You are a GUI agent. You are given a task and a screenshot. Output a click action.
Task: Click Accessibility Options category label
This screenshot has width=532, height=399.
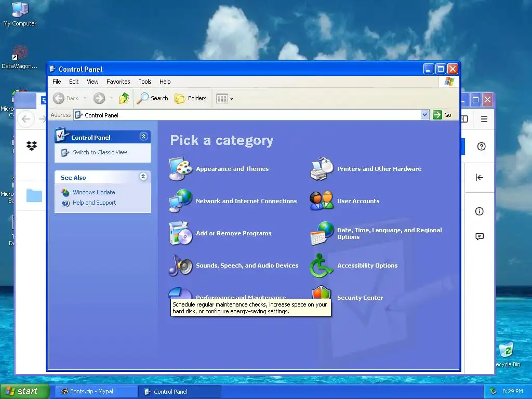tap(367, 265)
